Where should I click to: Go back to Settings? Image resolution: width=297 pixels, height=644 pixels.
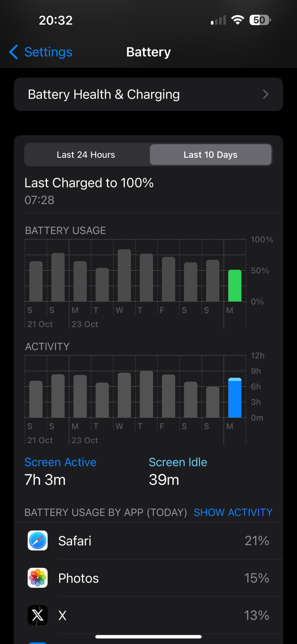(41, 52)
